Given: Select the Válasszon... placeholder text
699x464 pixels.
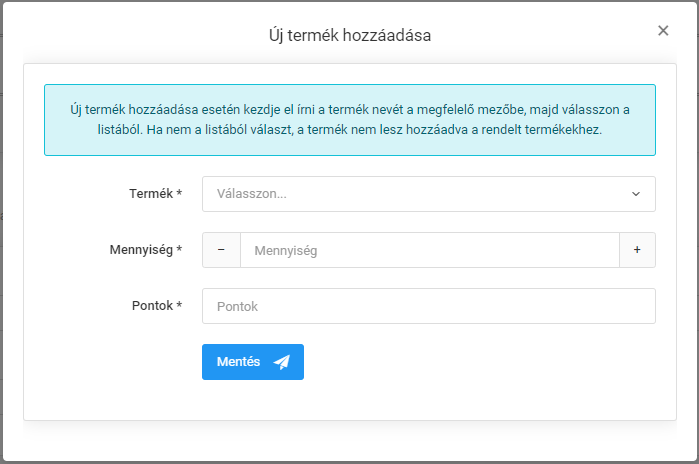Looking at the screenshot, I should pos(252,194).
